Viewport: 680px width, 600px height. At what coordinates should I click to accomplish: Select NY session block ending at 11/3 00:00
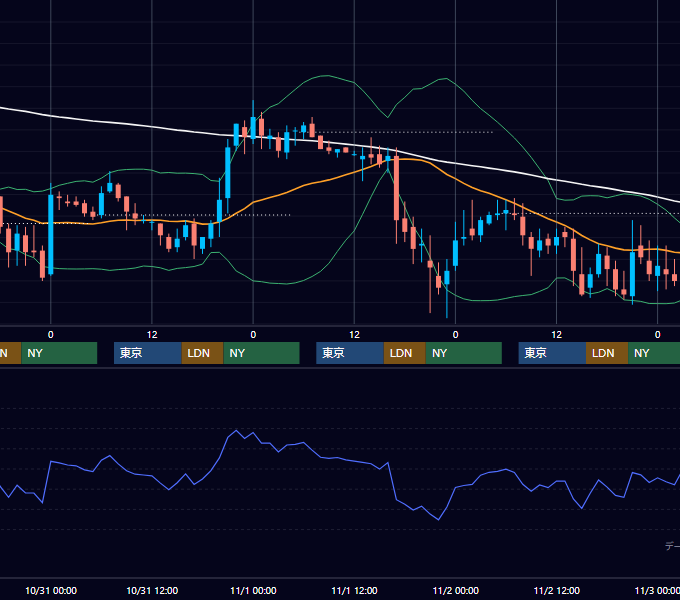click(654, 353)
